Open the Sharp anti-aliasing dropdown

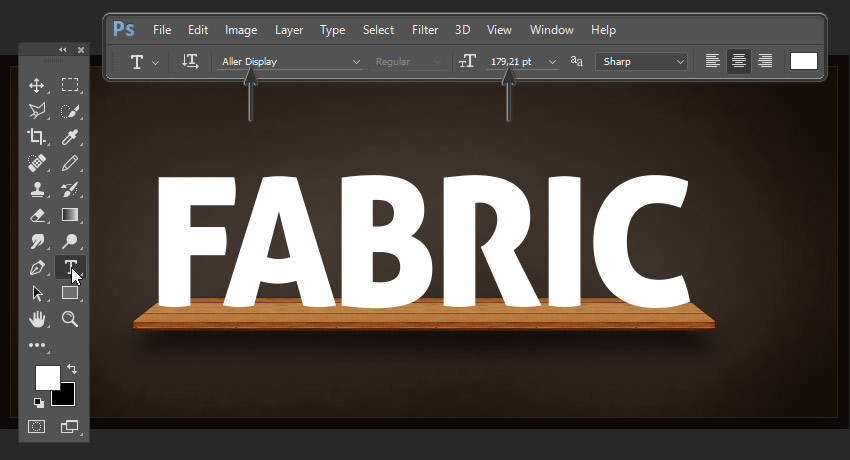click(641, 62)
